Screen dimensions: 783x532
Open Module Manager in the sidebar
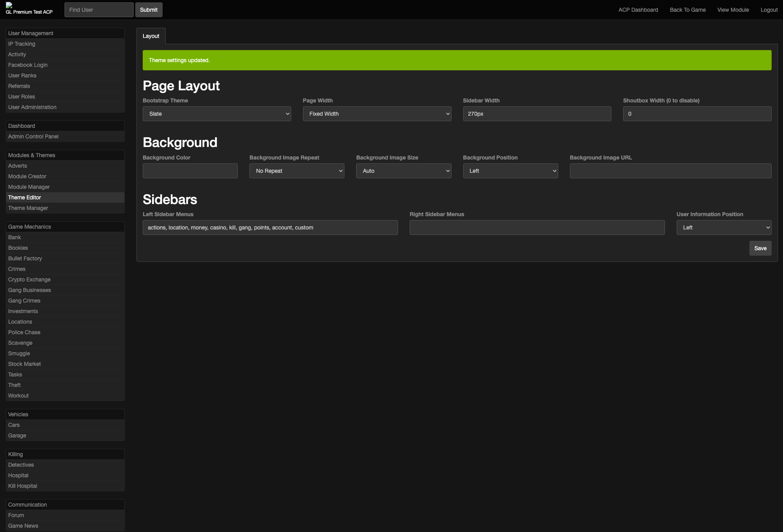(x=29, y=187)
